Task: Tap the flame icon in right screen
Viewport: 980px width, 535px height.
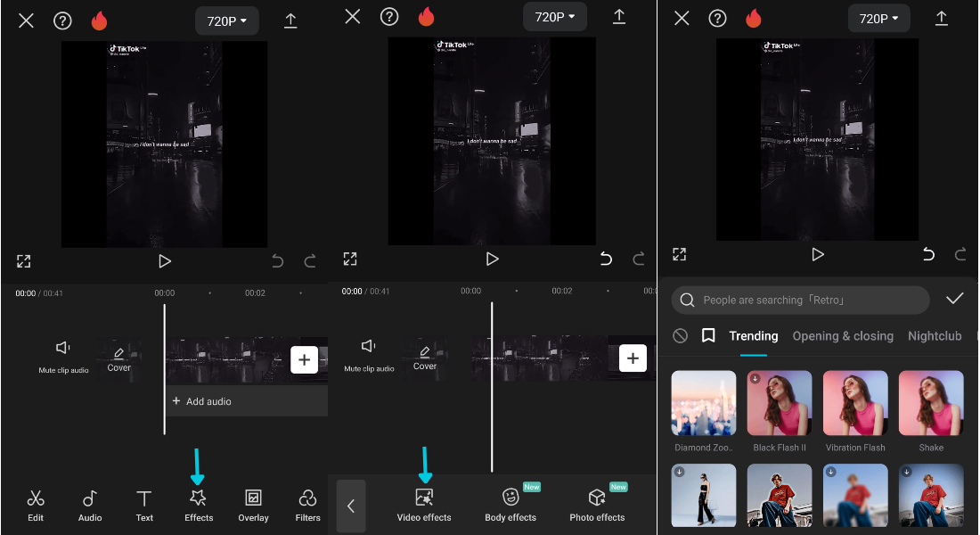Action: coord(754,18)
